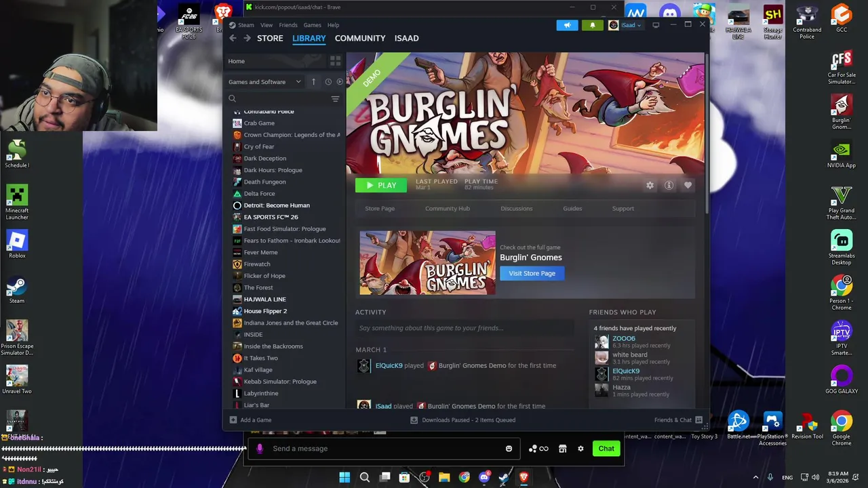
Task: Open the green notifications bell
Action: (x=592, y=25)
